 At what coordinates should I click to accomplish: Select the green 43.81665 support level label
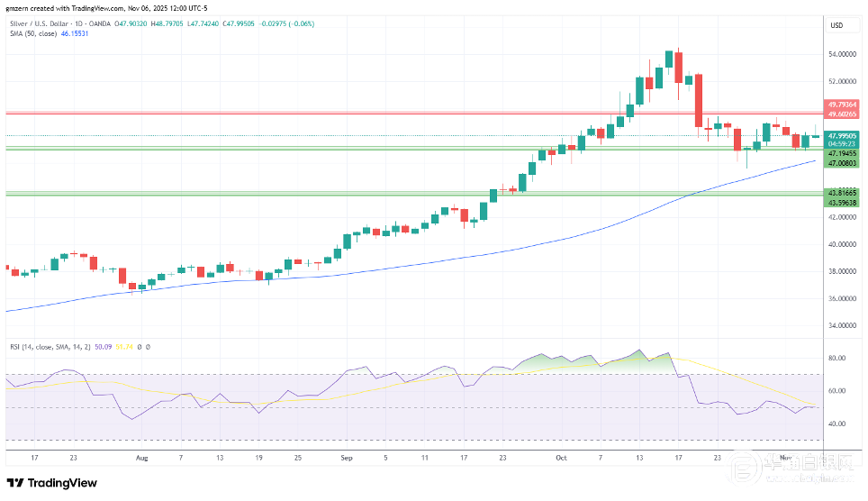coord(844,193)
